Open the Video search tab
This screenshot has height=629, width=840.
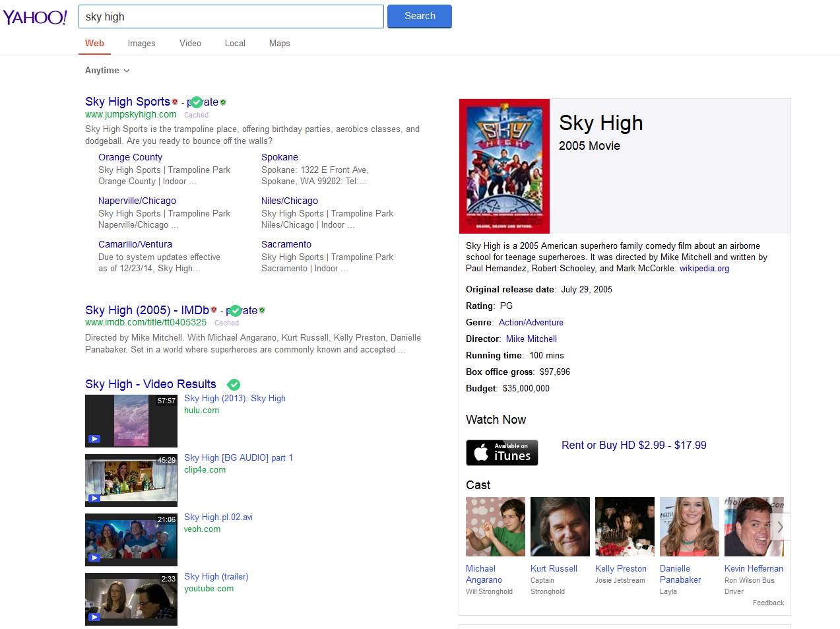190,44
